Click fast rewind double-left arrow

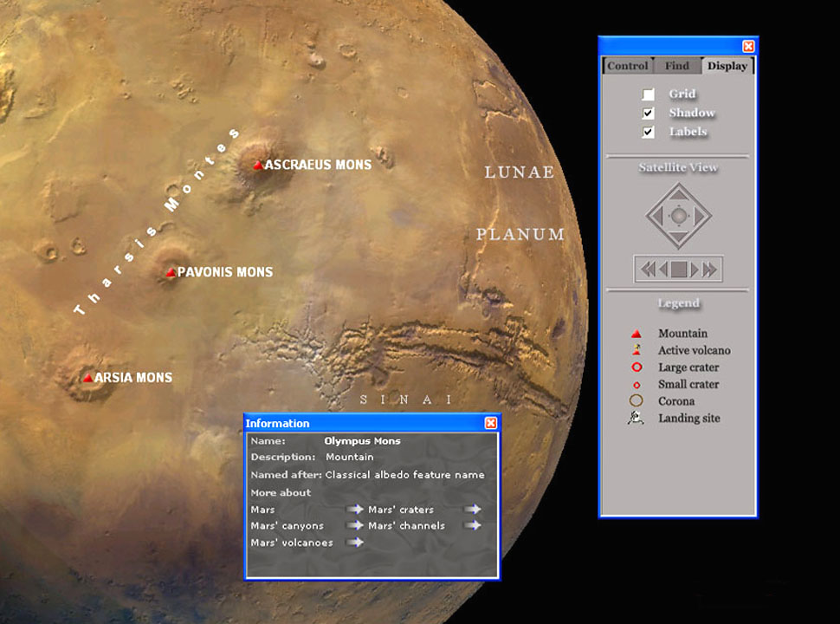pos(648,270)
